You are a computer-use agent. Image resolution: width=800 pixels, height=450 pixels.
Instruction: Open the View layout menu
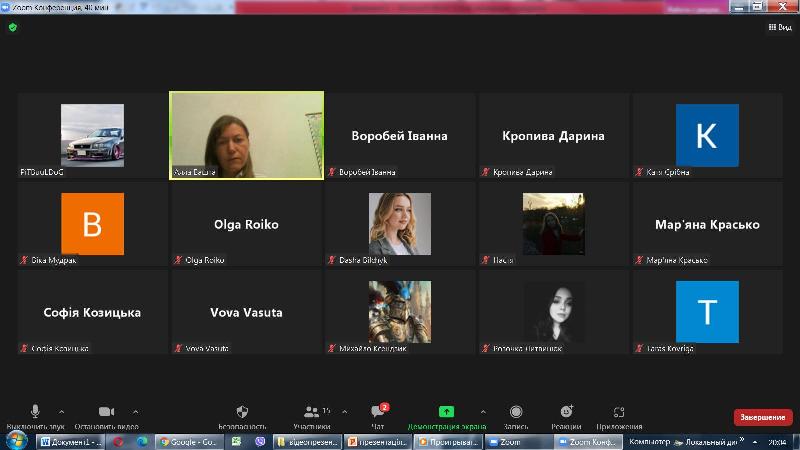click(x=780, y=27)
